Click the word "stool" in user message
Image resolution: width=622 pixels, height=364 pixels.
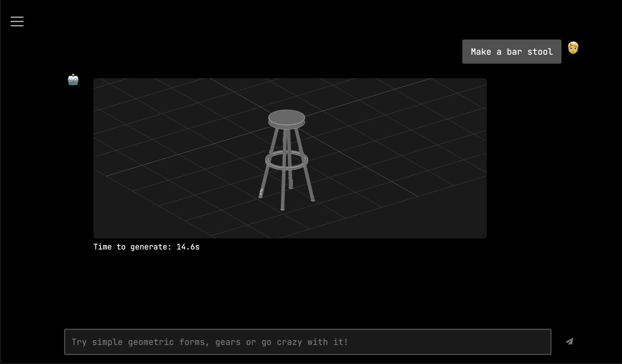(x=540, y=51)
